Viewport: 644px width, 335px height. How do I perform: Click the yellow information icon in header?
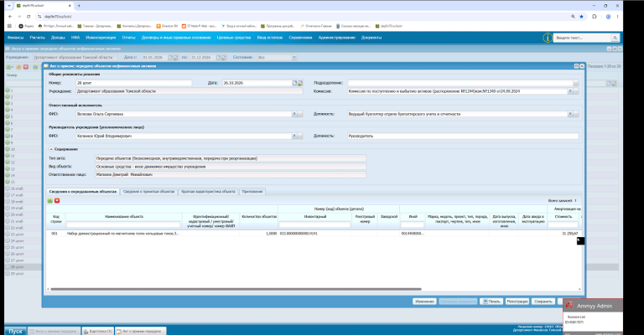547,38
